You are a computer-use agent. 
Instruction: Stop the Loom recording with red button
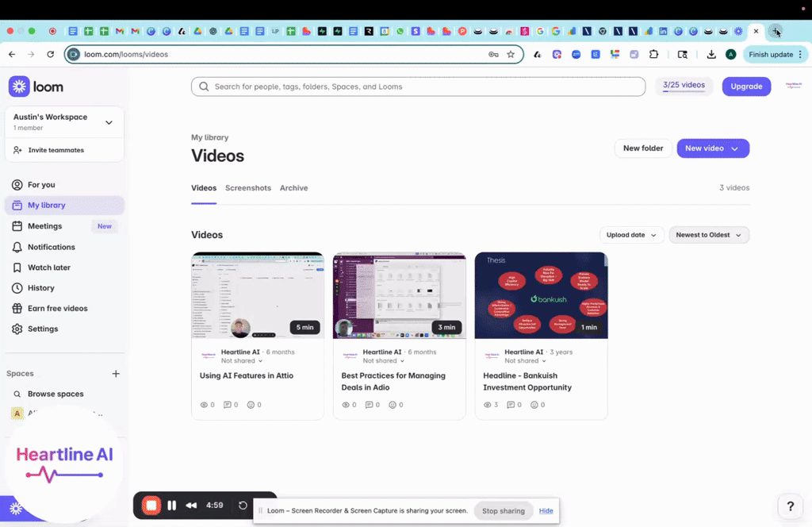[151, 506]
